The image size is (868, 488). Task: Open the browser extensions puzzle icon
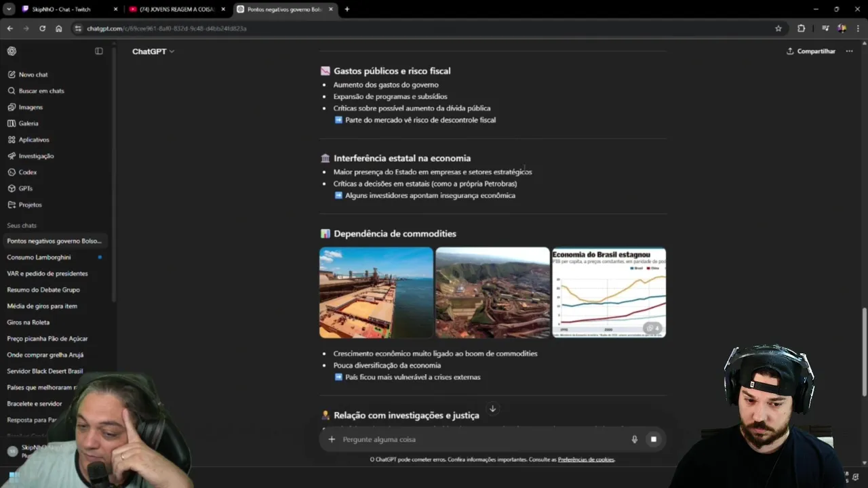[x=802, y=28]
